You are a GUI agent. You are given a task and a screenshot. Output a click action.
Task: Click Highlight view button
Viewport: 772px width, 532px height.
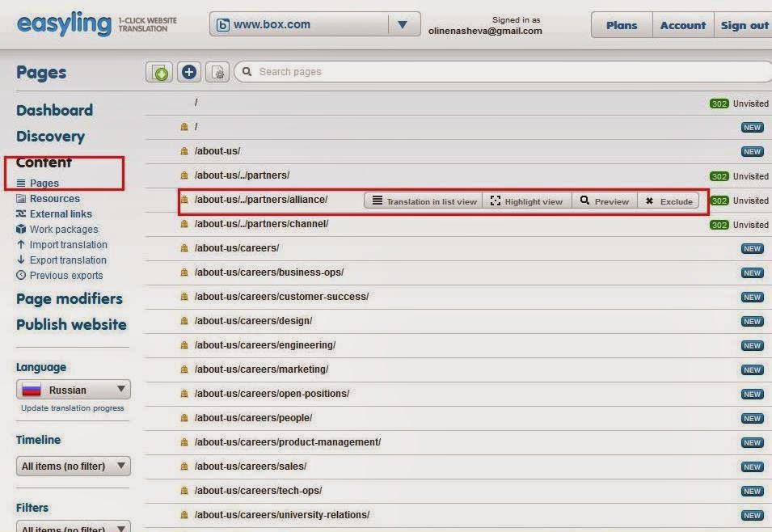coord(526,201)
